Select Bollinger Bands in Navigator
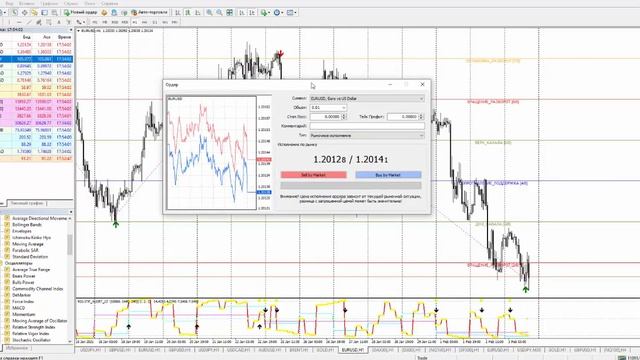 coord(27,224)
